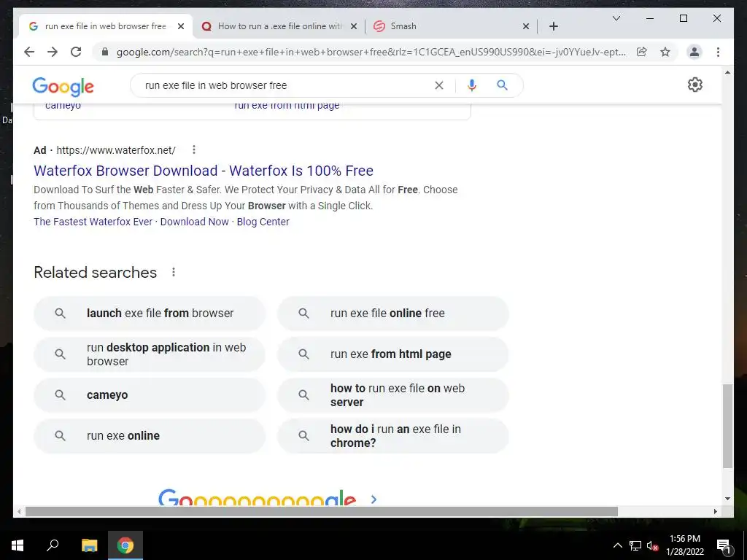
Task: Switch to the Smash tab
Action: point(451,26)
